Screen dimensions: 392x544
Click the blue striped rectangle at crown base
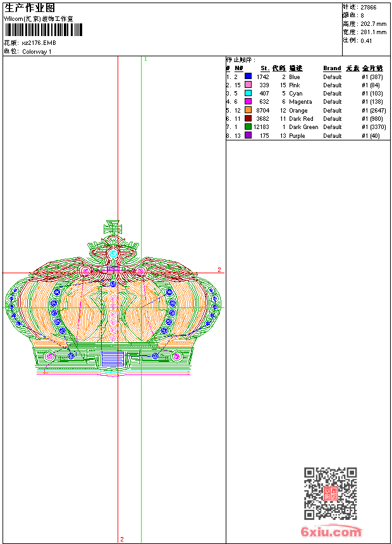[x=113, y=359]
